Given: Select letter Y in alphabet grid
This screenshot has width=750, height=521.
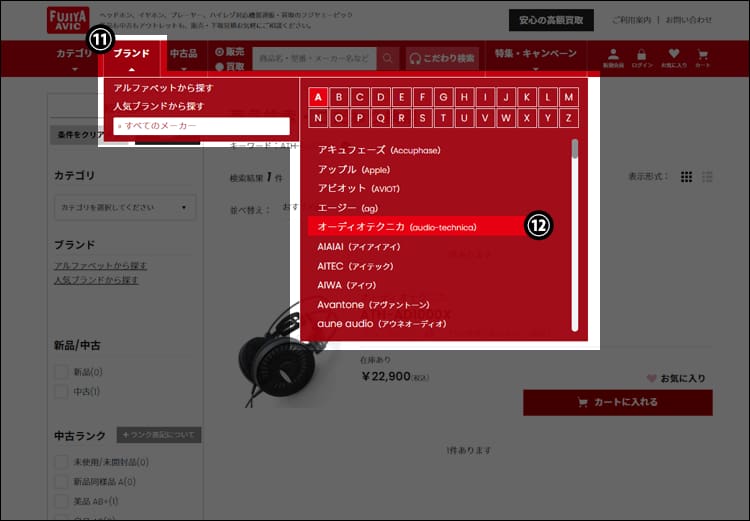Looking at the screenshot, I should pos(548,118).
